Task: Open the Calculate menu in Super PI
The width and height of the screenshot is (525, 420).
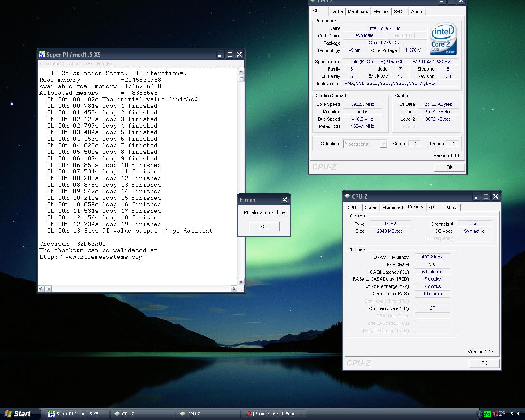Action: (x=52, y=64)
